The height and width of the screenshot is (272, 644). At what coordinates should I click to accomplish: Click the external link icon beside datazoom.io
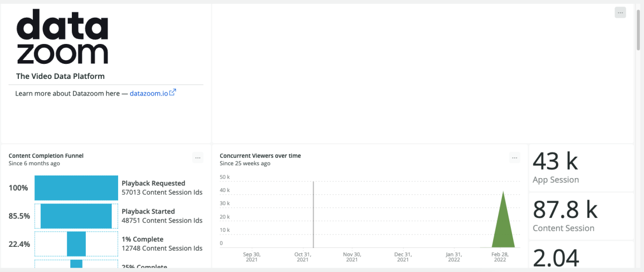point(173,93)
